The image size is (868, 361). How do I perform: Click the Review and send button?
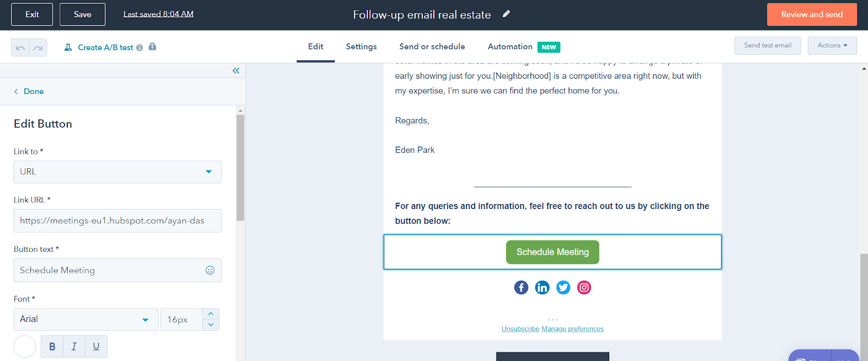pos(812,14)
